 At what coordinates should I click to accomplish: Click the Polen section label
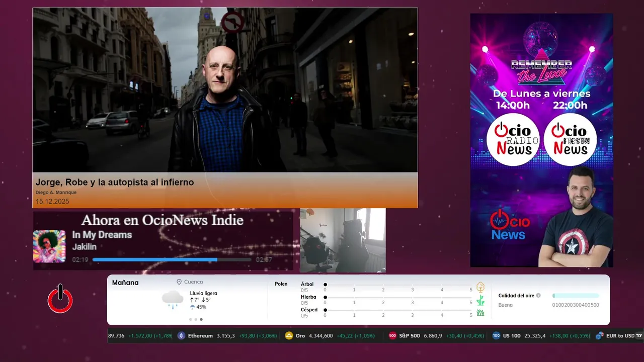[x=281, y=284]
